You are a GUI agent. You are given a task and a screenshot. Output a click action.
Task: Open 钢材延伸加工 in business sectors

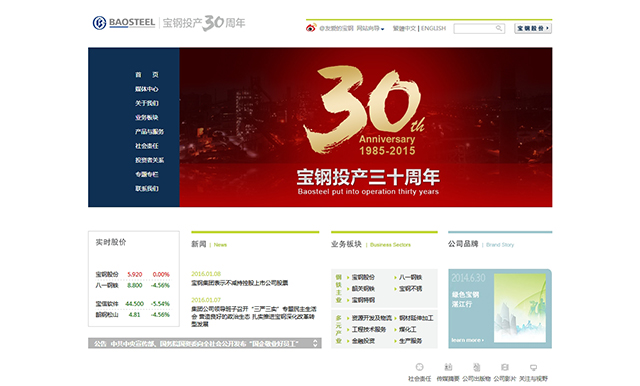(x=416, y=318)
